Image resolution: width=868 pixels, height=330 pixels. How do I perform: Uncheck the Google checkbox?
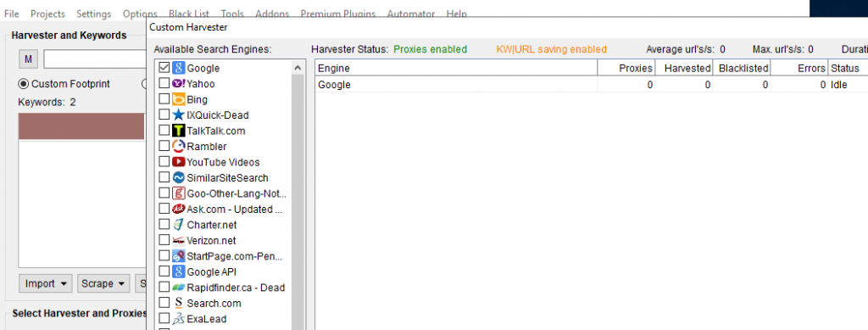(164, 68)
